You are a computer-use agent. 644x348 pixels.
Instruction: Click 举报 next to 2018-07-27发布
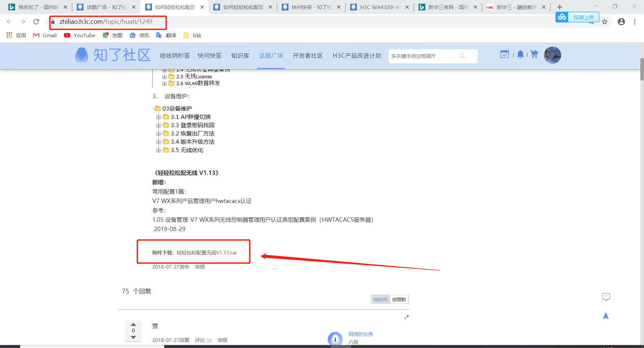click(200, 267)
